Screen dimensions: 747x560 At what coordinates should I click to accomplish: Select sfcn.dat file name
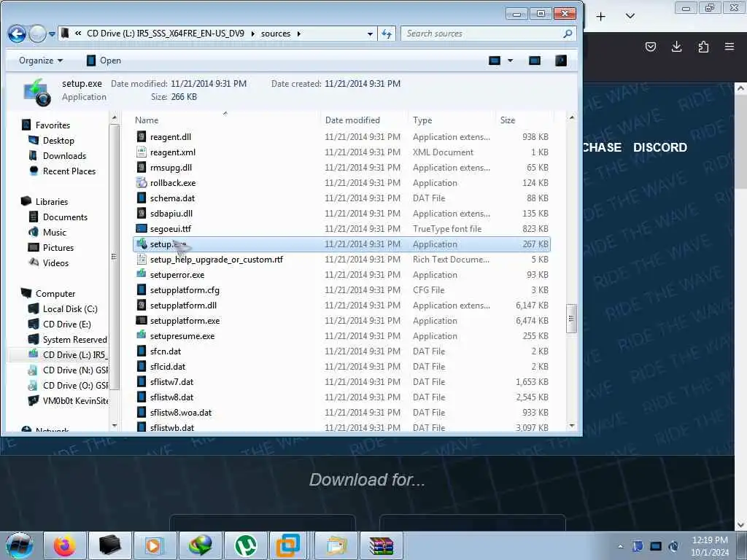(166, 351)
